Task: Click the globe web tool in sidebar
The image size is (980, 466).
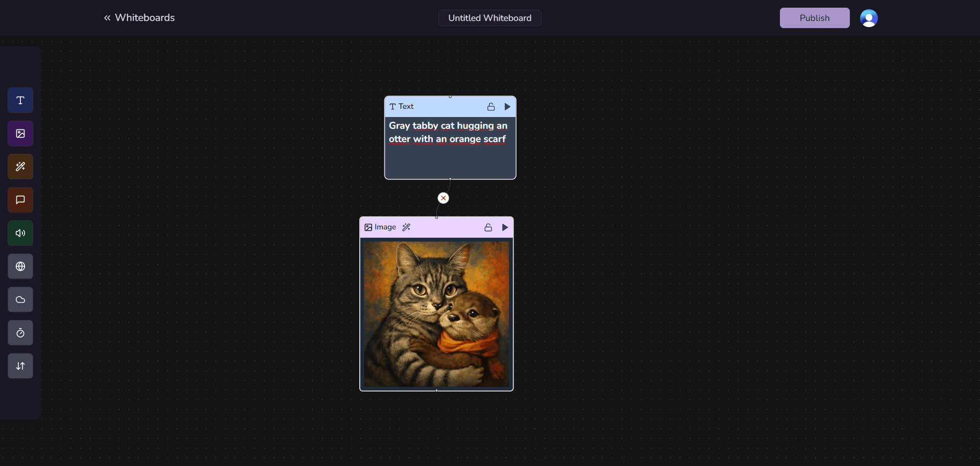Action: (x=20, y=266)
